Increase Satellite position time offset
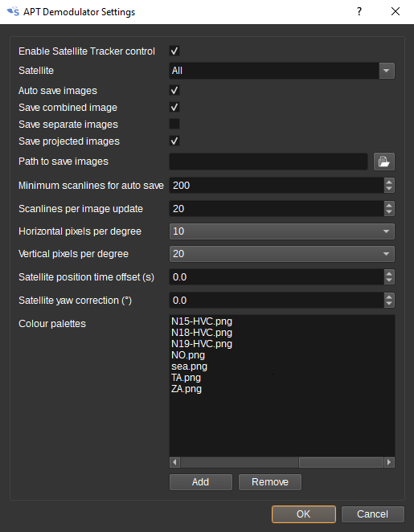414x532 pixels. pos(389,273)
